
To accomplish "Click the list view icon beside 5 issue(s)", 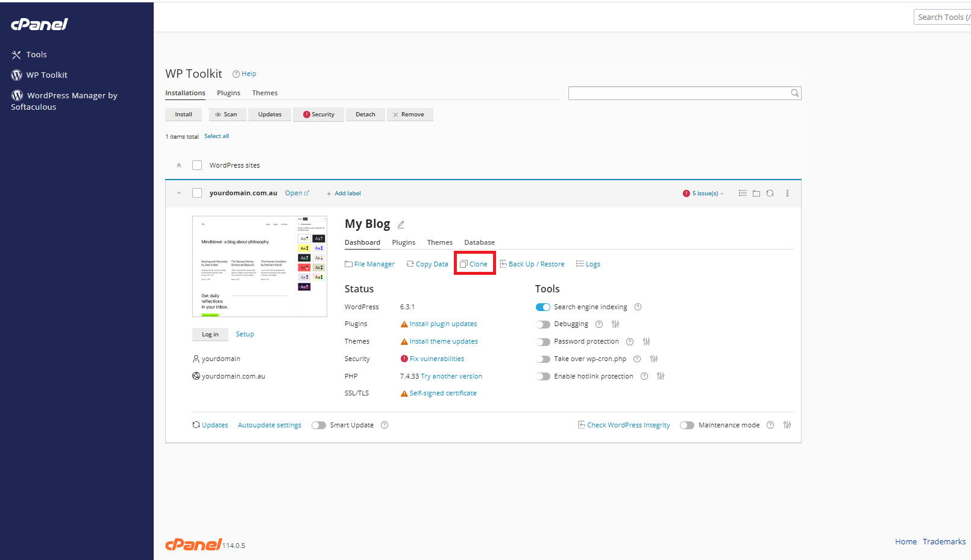I will point(743,193).
